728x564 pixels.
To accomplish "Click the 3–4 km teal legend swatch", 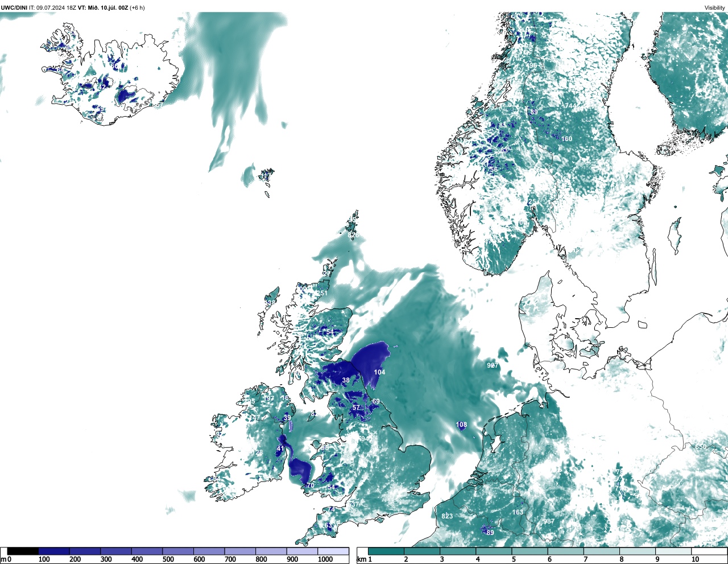I will (x=458, y=551).
